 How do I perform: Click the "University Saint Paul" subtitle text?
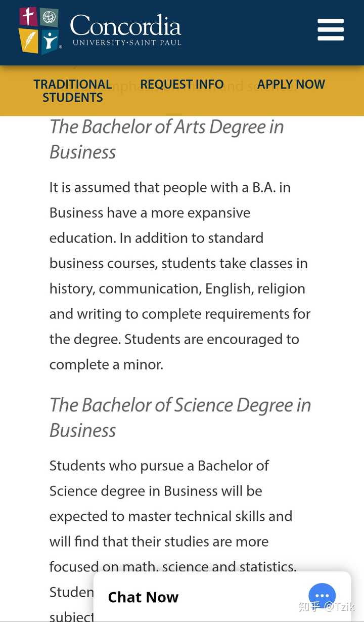(x=126, y=43)
